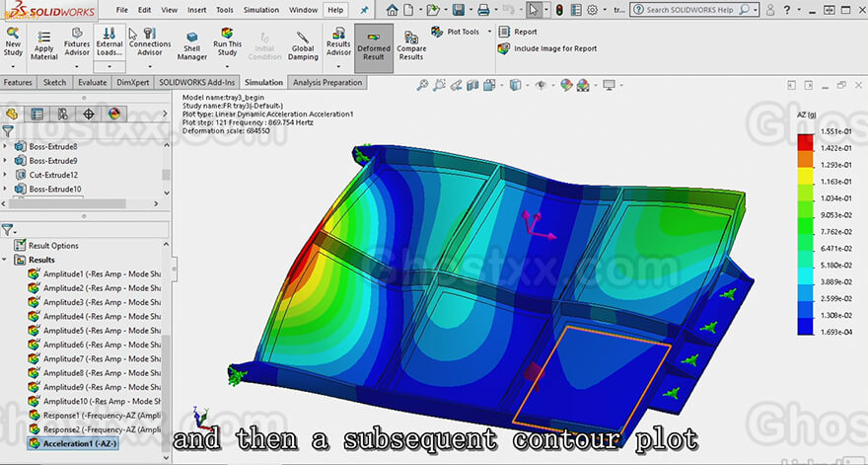Open Global Damping settings
This screenshot has width=868, height=465.
303,46
